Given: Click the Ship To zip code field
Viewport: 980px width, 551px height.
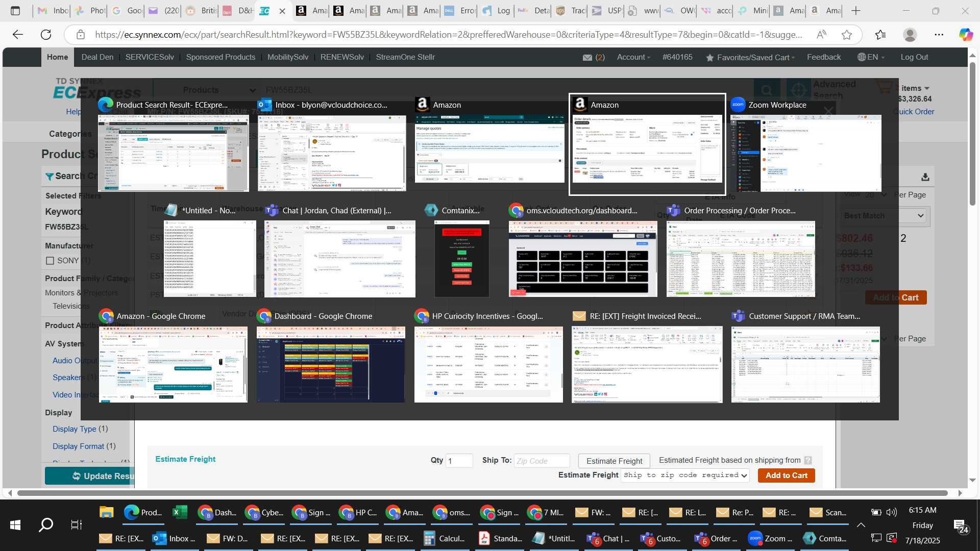Looking at the screenshot, I should click(x=542, y=461).
